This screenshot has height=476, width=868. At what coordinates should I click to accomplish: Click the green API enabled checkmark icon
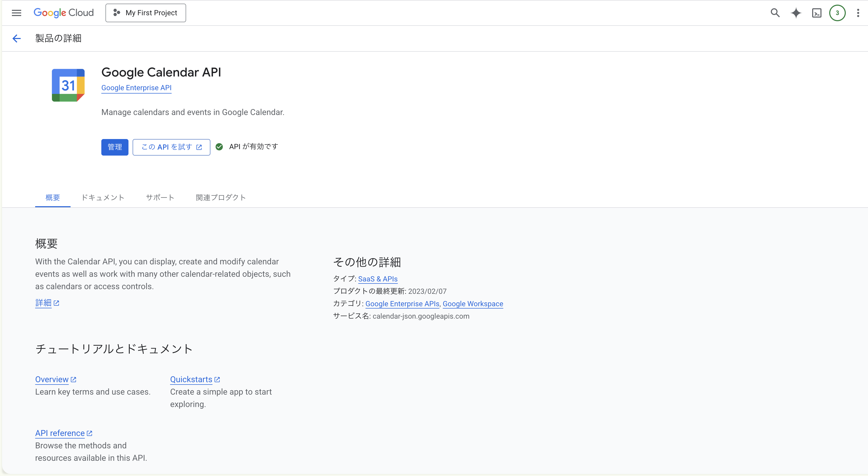point(219,147)
